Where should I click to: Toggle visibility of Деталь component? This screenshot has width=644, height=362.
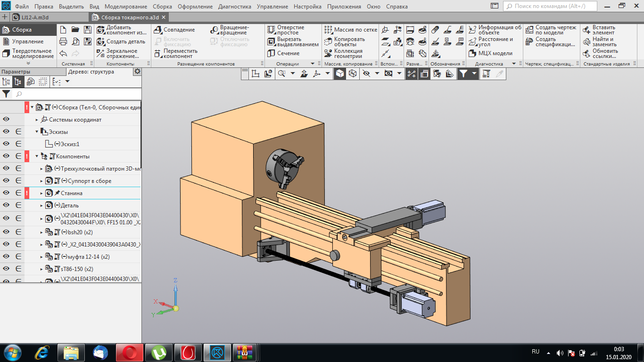click(x=7, y=206)
